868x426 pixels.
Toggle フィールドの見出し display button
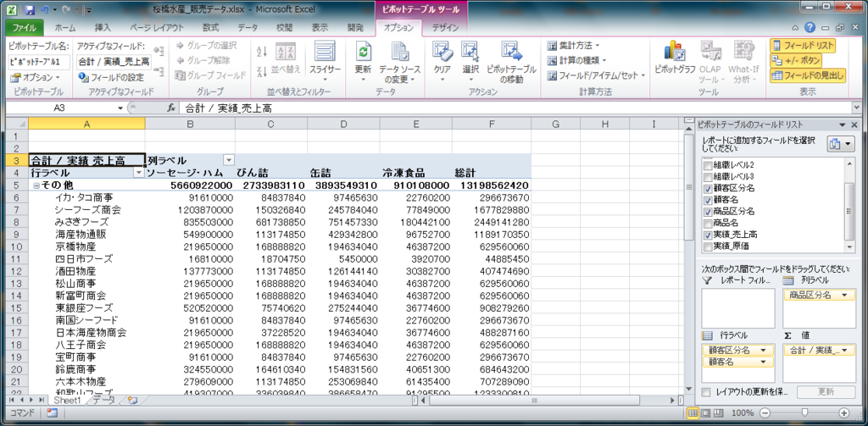click(808, 75)
